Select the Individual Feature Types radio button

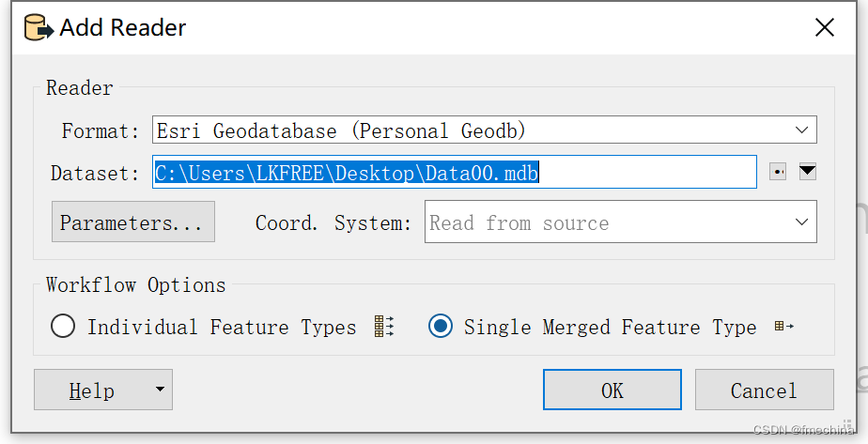click(x=63, y=327)
